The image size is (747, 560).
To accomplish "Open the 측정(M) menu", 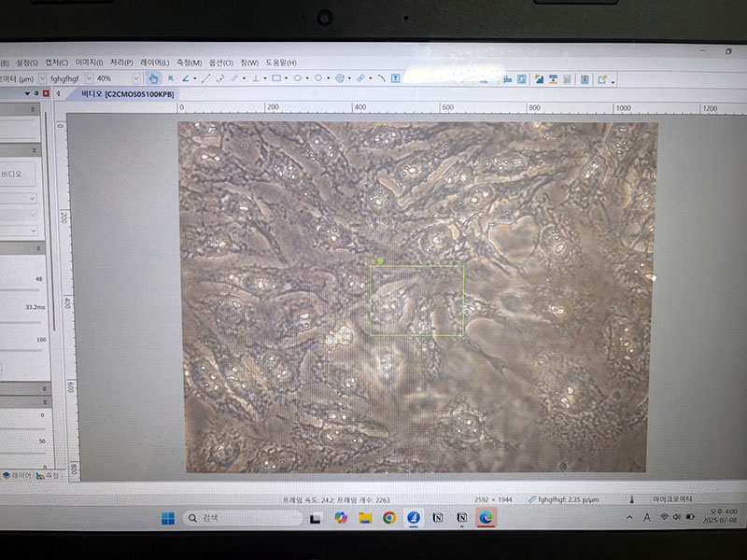I will [x=190, y=63].
